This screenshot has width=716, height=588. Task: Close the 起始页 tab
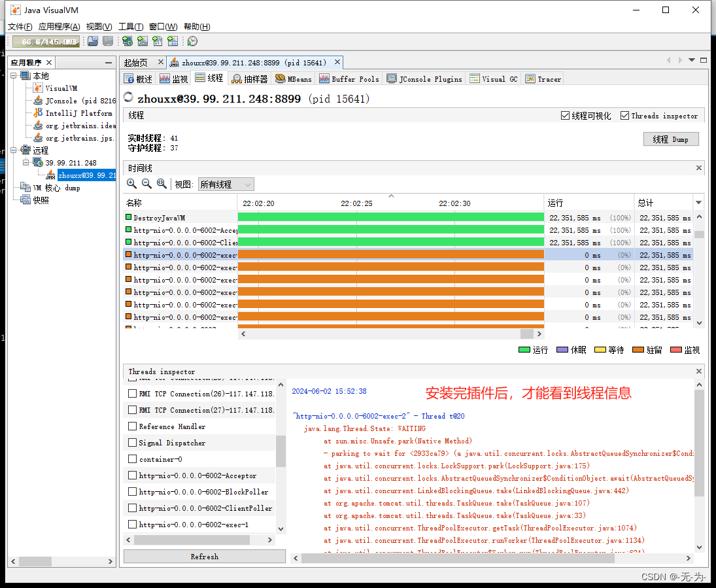pyautogui.click(x=161, y=61)
